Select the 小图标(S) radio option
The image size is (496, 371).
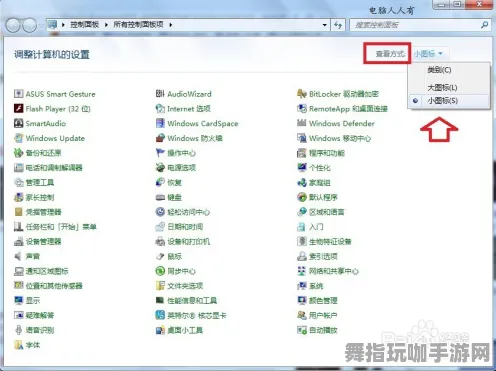[x=449, y=100]
